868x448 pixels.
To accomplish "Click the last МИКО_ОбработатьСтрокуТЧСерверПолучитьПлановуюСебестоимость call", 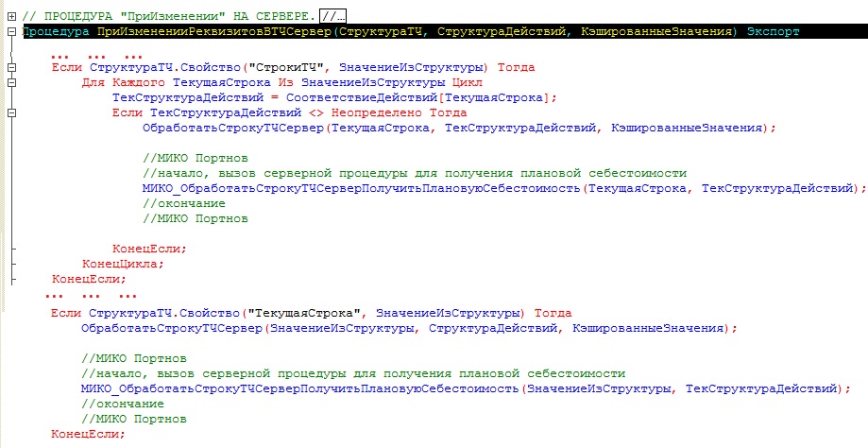I will [x=302, y=388].
